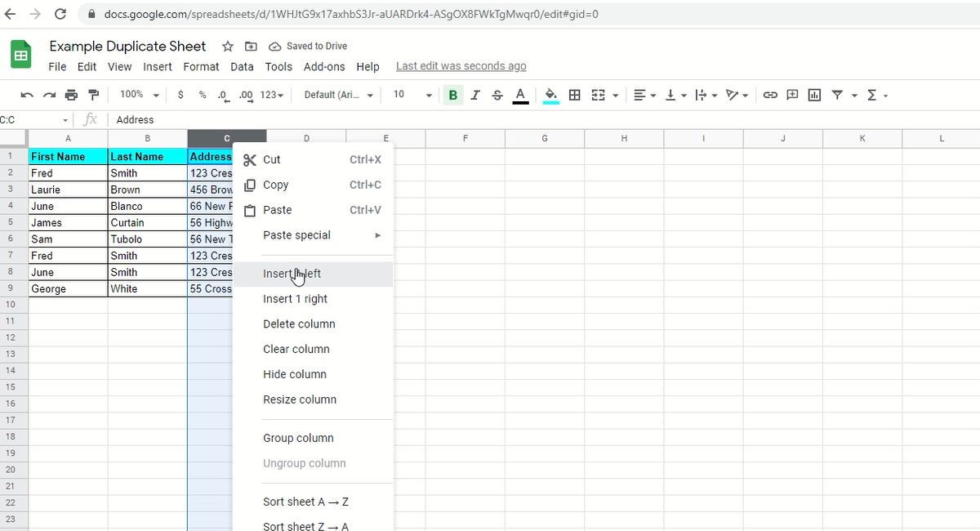Choose Insert 1 left from the context menu
980x531 pixels.
(x=291, y=273)
